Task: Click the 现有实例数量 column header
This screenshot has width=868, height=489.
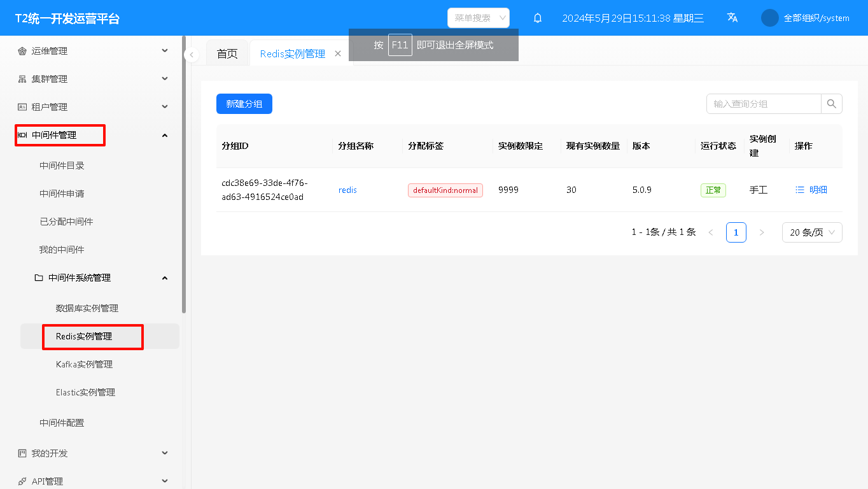Action: (x=593, y=146)
